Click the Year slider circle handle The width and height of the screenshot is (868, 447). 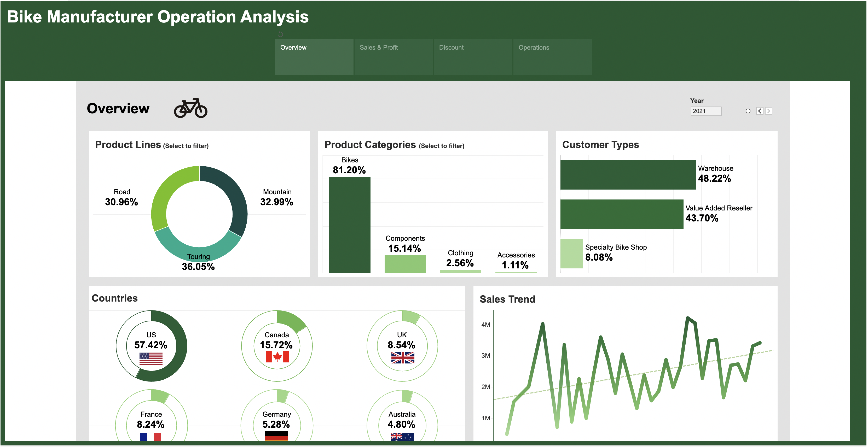(748, 111)
